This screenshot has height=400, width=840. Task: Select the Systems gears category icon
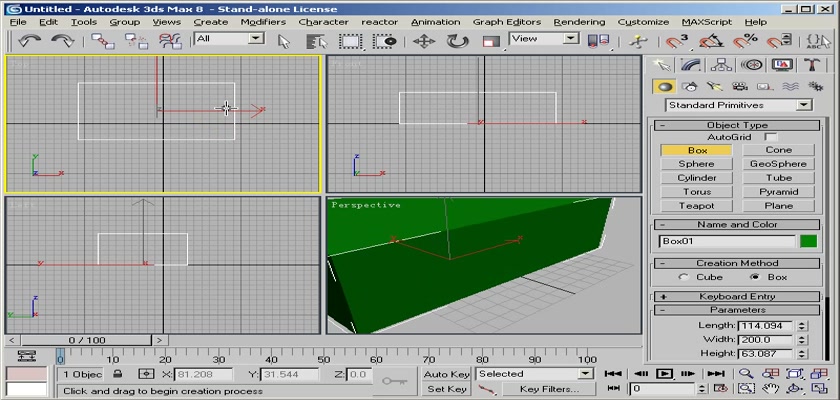(815, 87)
